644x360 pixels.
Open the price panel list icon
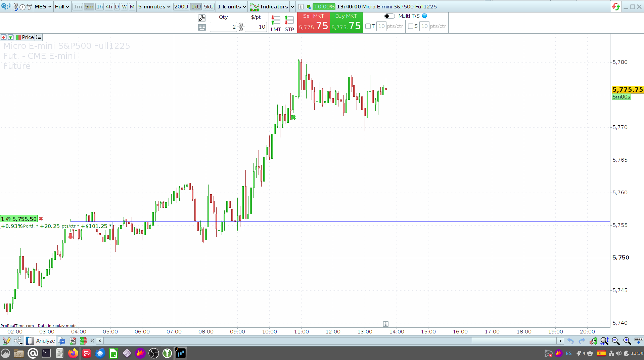(39, 37)
